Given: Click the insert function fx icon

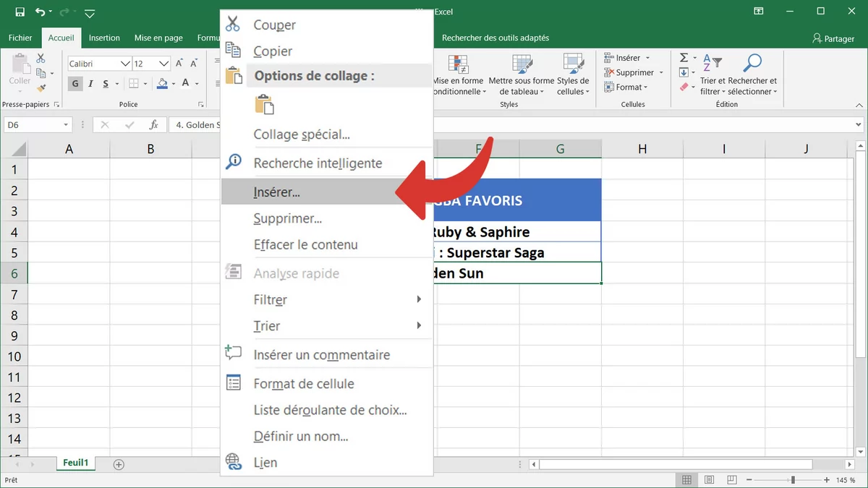Looking at the screenshot, I should pos(153,125).
